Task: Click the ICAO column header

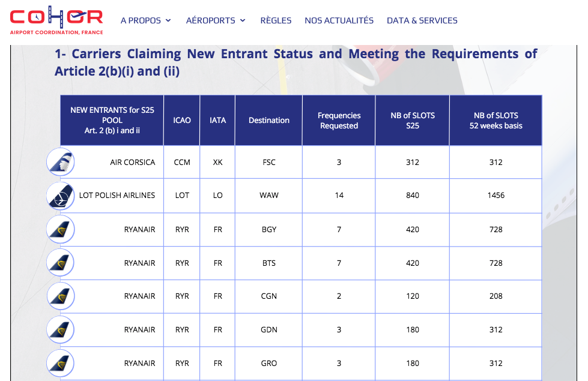Action: click(182, 121)
